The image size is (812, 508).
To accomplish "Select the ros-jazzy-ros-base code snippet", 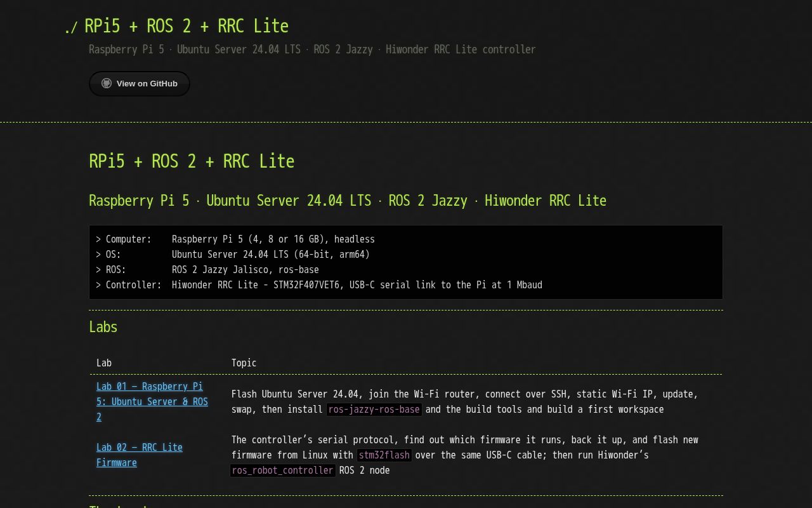I will [x=374, y=410].
